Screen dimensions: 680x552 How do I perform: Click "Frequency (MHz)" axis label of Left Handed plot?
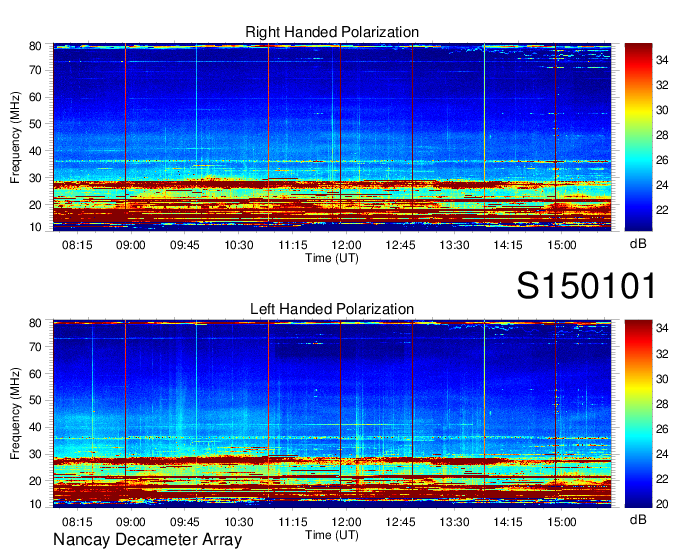click(x=15, y=414)
